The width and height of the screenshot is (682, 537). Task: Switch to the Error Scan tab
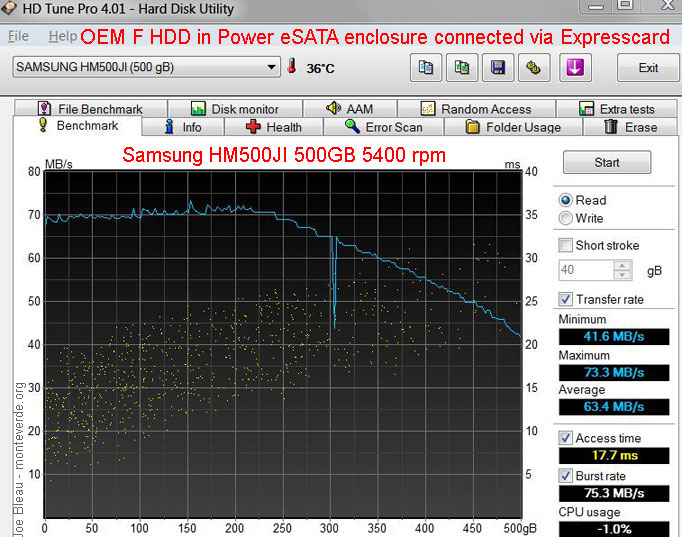(x=383, y=127)
